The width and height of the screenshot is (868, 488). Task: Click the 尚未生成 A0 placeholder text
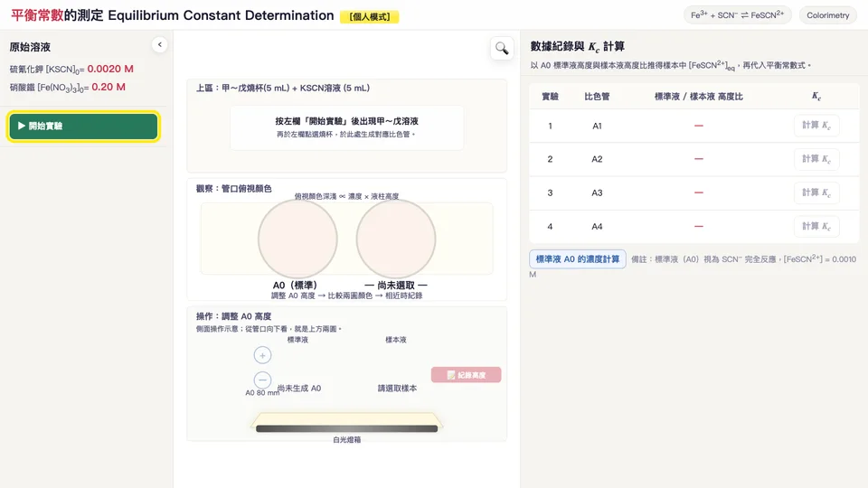(x=299, y=389)
